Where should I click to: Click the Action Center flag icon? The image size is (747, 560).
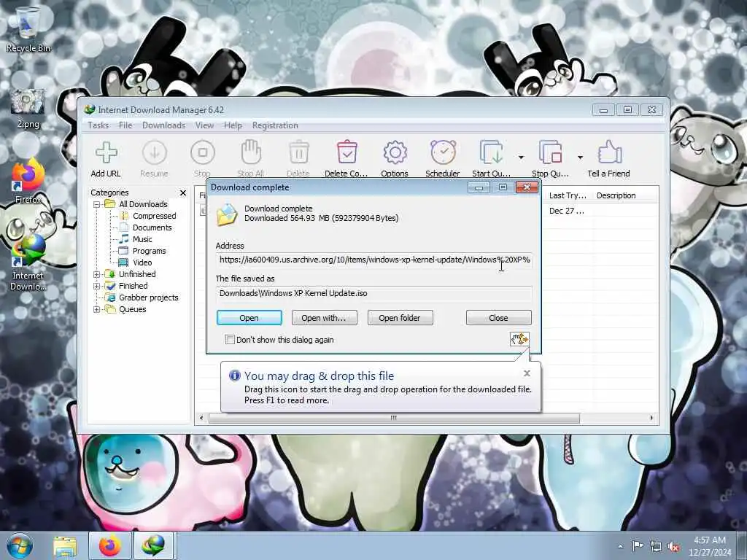(x=638, y=545)
